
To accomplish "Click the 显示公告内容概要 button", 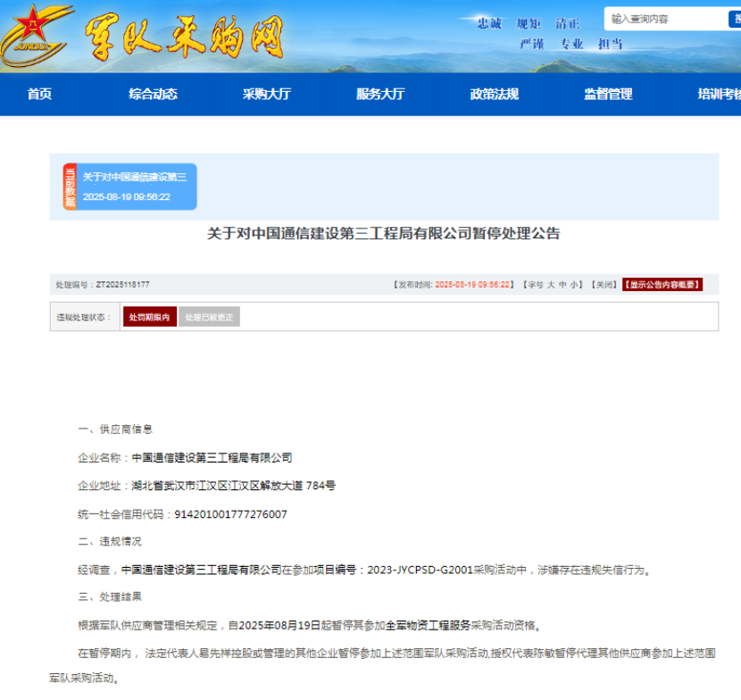I will point(662,285).
